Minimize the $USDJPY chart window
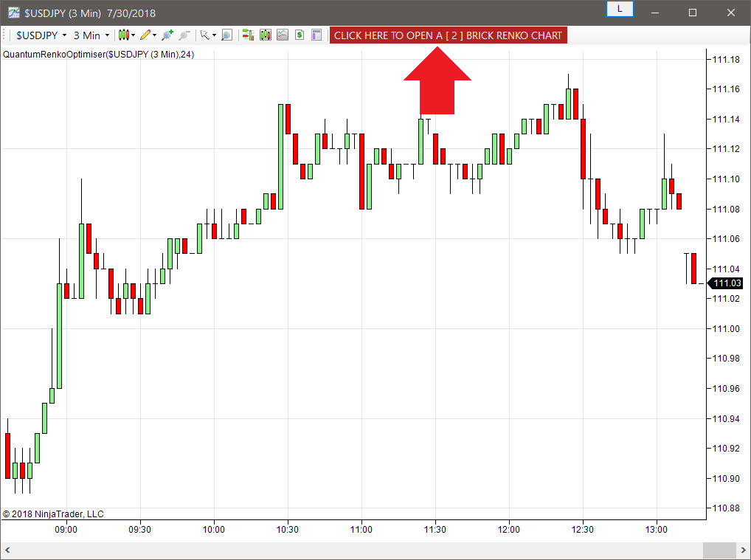 (656, 13)
